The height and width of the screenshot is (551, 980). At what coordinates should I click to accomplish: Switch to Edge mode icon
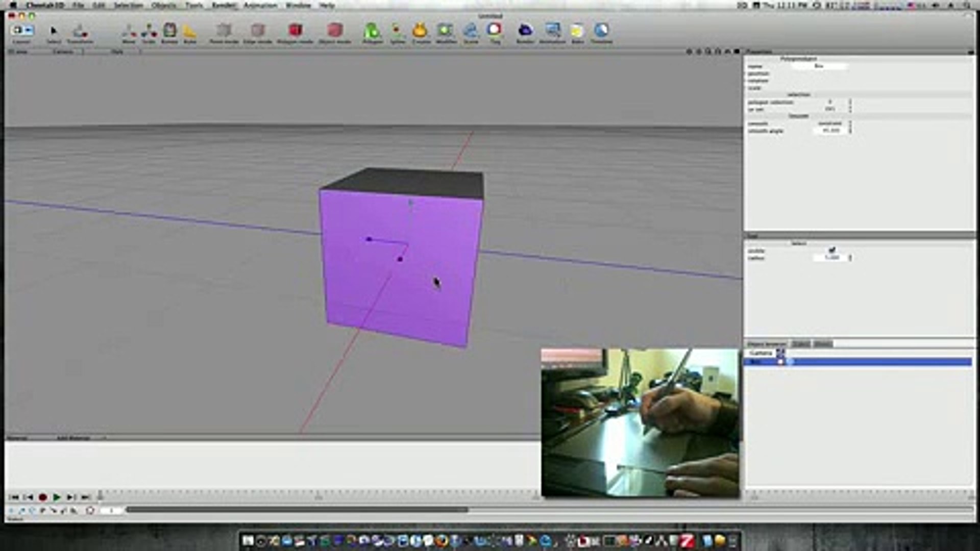[258, 31]
